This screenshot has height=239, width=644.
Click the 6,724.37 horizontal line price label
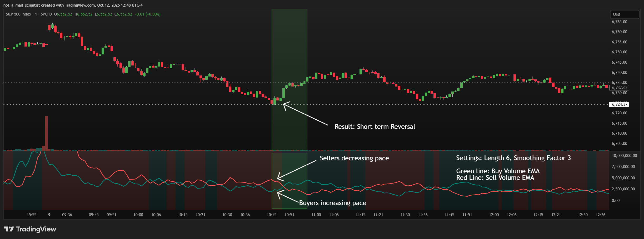click(x=619, y=104)
